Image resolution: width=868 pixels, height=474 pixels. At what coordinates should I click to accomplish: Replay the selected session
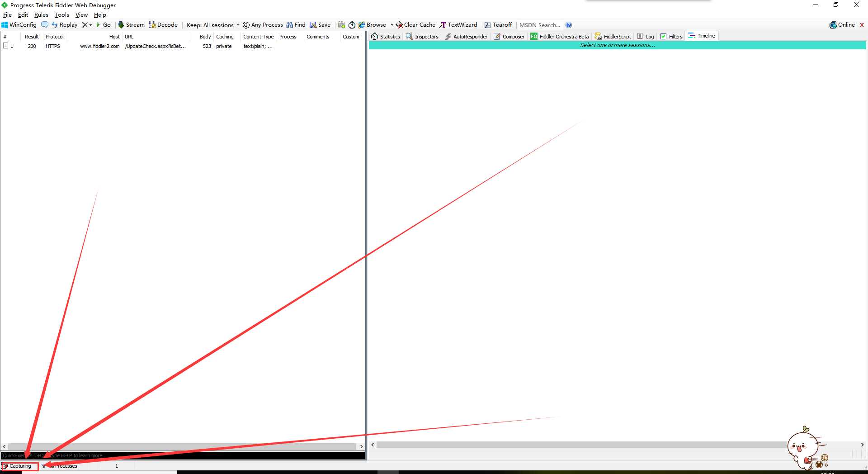point(64,25)
